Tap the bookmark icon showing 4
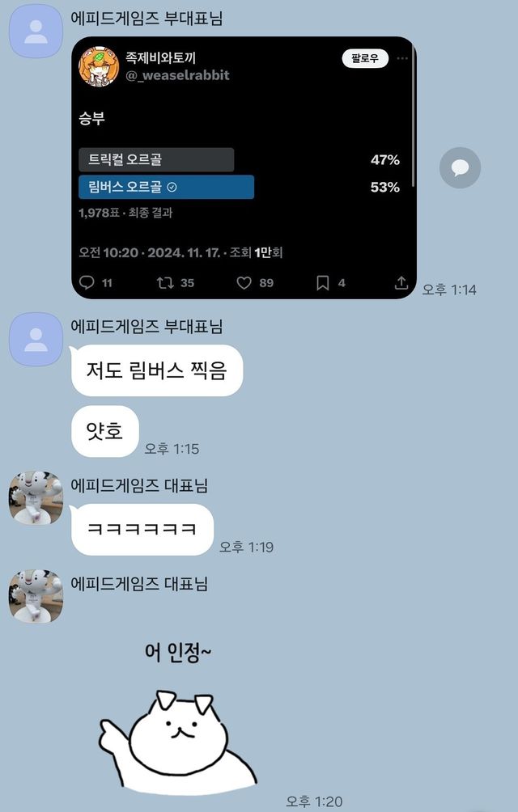Viewport: 518px width, 812px height. pyautogui.click(x=323, y=282)
